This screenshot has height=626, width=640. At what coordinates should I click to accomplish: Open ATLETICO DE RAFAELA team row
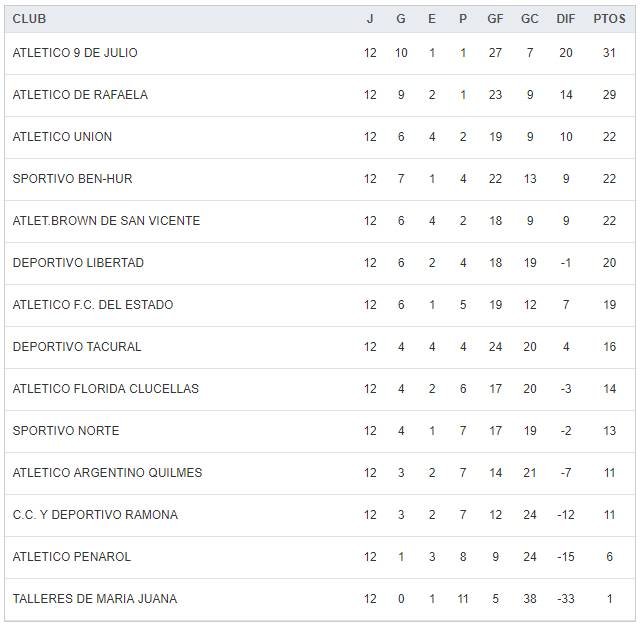coord(80,95)
